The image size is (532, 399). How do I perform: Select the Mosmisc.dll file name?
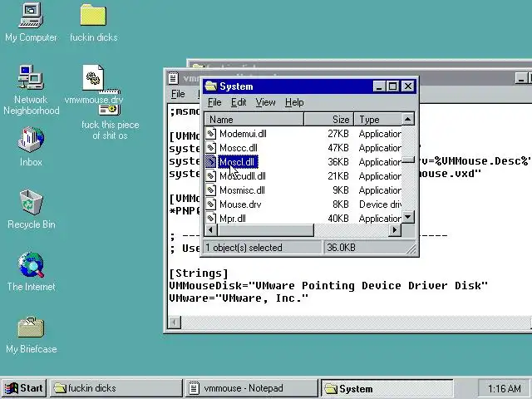point(242,190)
